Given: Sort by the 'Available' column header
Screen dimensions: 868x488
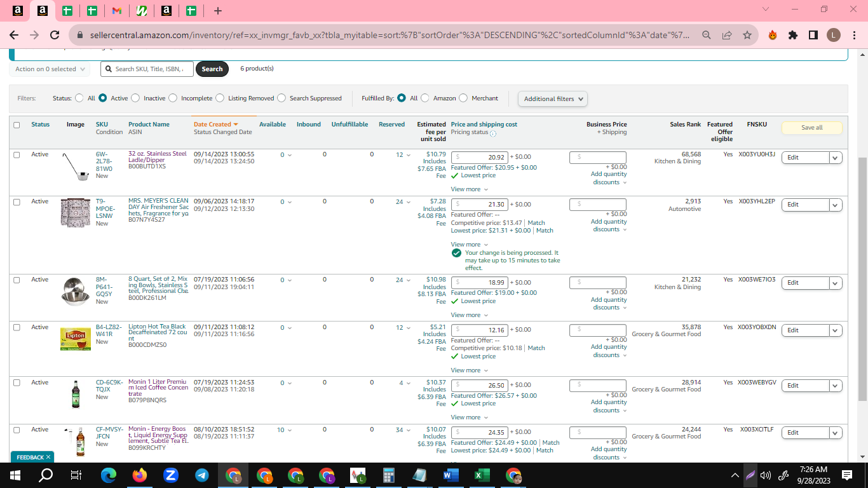Looking at the screenshot, I should (x=273, y=125).
